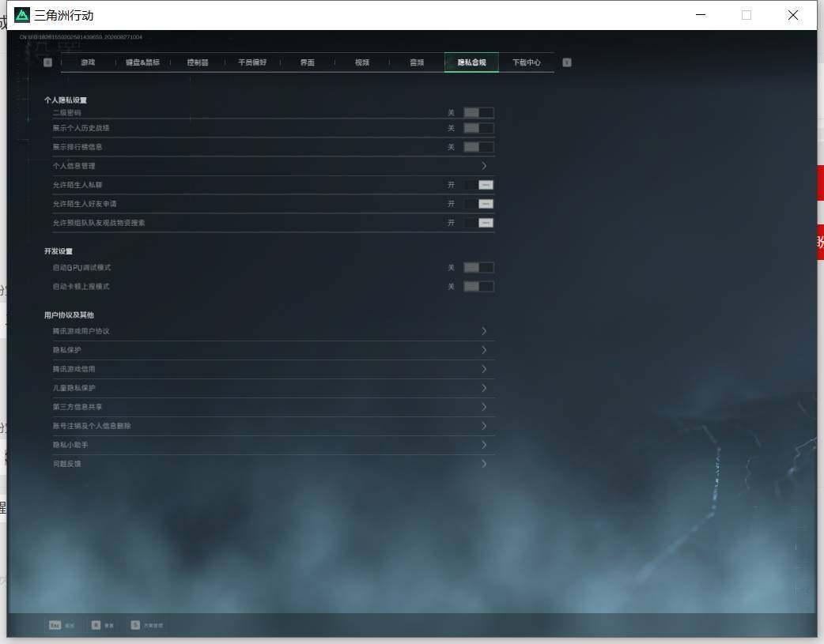Close the 三角洲行动 window
This screenshot has width=824, height=644.
tap(793, 15)
